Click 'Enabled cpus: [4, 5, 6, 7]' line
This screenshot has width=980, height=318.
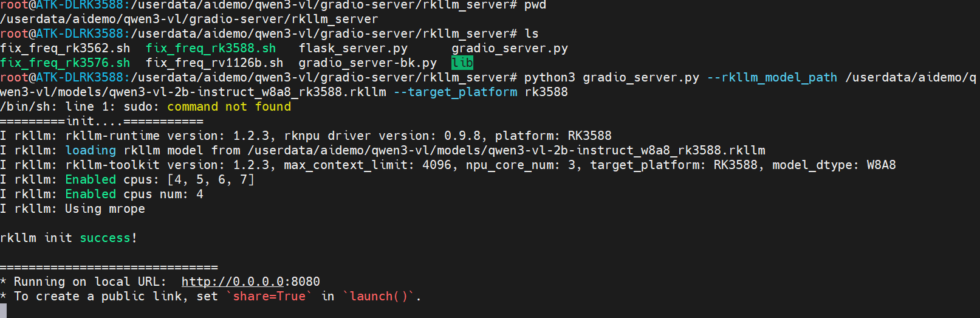(127, 179)
